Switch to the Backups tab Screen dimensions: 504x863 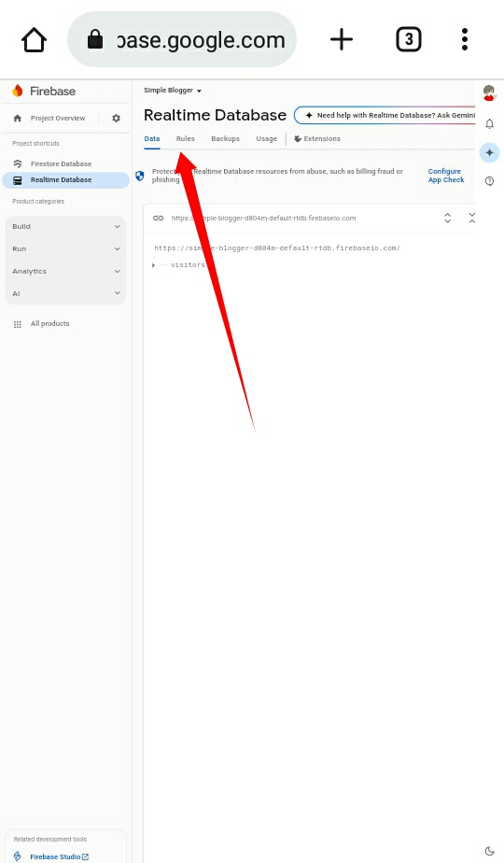[226, 138]
